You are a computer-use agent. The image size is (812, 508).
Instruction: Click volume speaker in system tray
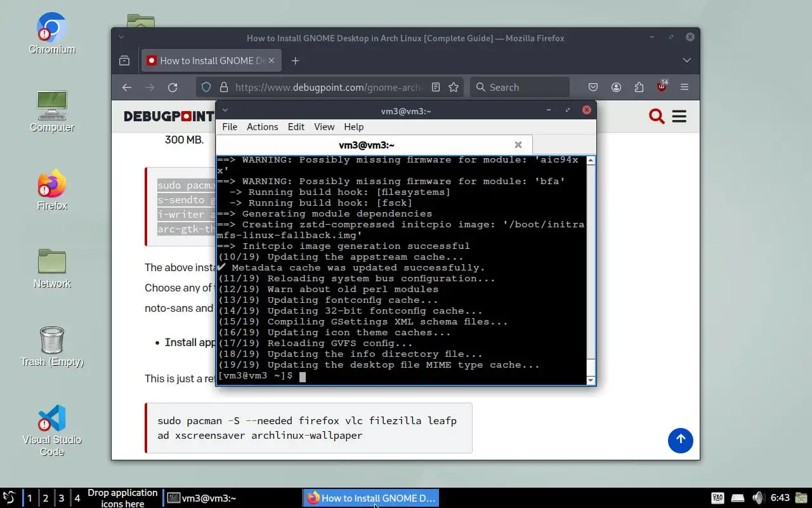(x=758, y=498)
